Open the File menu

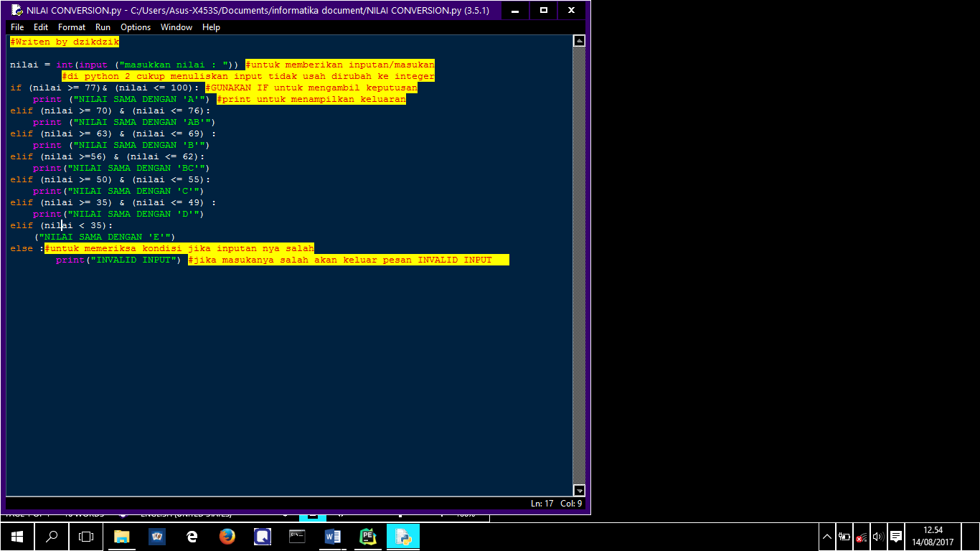coord(17,27)
